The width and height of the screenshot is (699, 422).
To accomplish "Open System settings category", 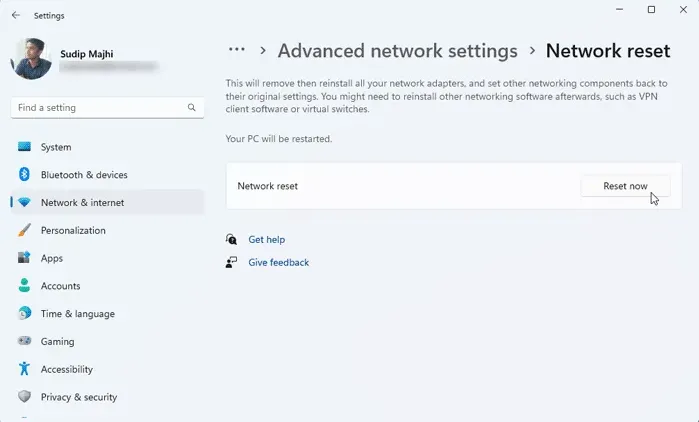I will click(107, 147).
